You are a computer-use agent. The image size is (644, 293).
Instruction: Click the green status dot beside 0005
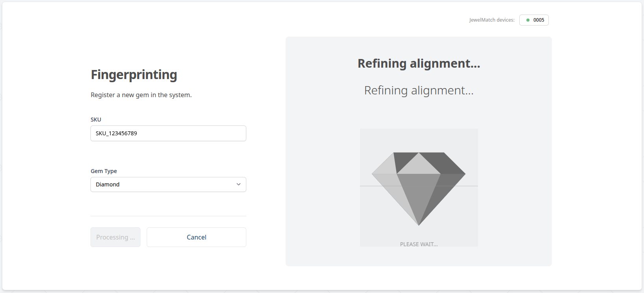(x=528, y=20)
